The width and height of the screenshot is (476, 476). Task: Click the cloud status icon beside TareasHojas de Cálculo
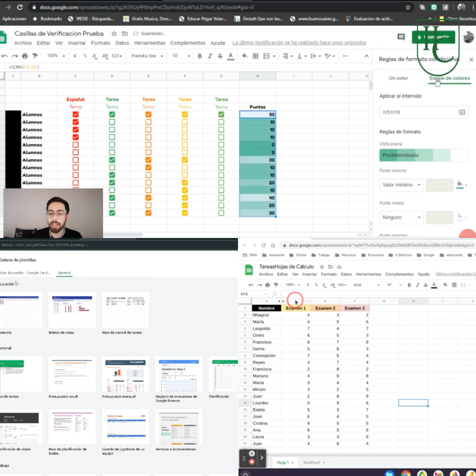339,267
